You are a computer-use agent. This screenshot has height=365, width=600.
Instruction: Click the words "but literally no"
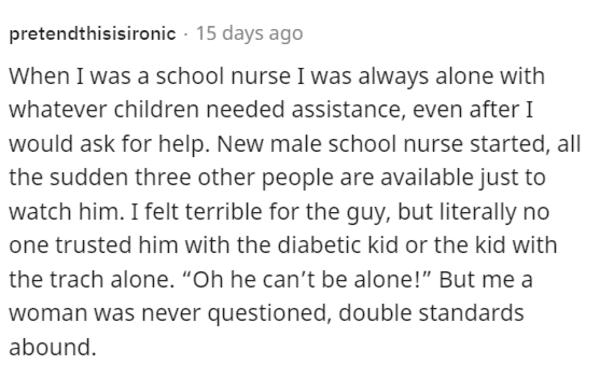coord(474,212)
